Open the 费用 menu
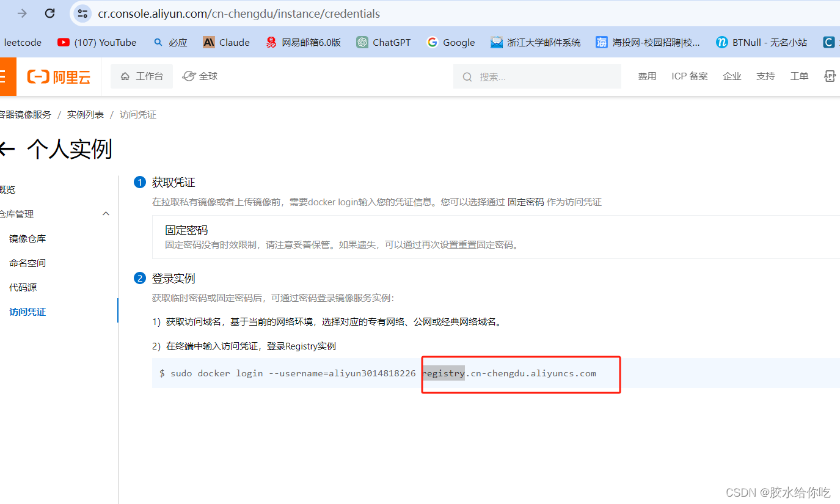Viewport: 840px width, 504px height. pyautogui.click(x=647, y=76)
